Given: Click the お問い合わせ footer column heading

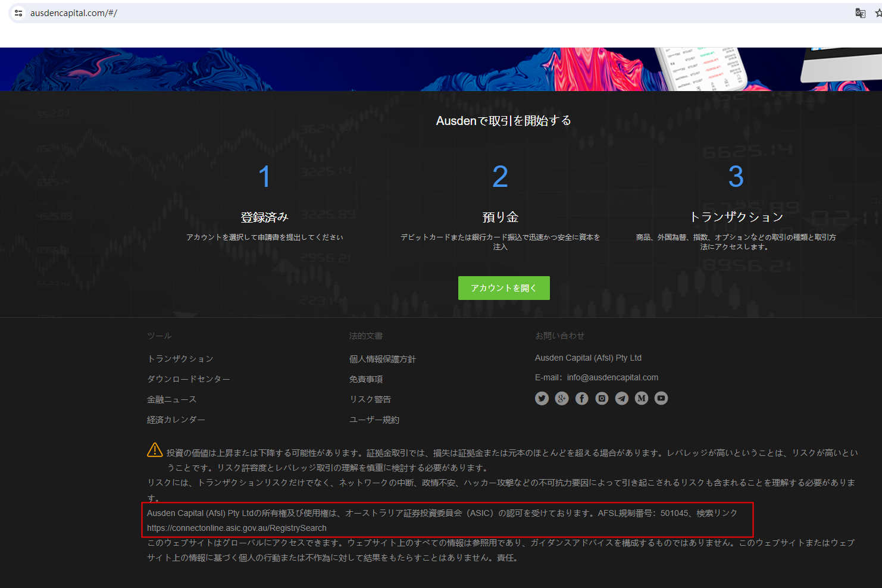Looking at the screenshot, I should (x=560, y=336).
